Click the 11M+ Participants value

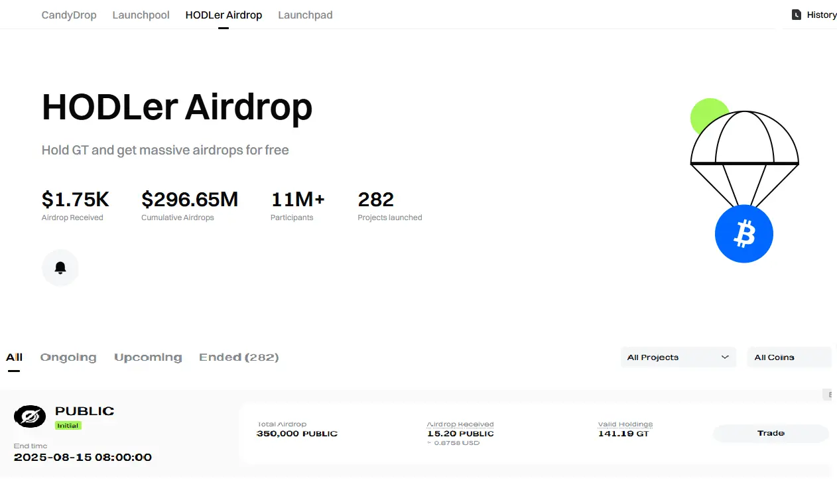coord(298,199)
